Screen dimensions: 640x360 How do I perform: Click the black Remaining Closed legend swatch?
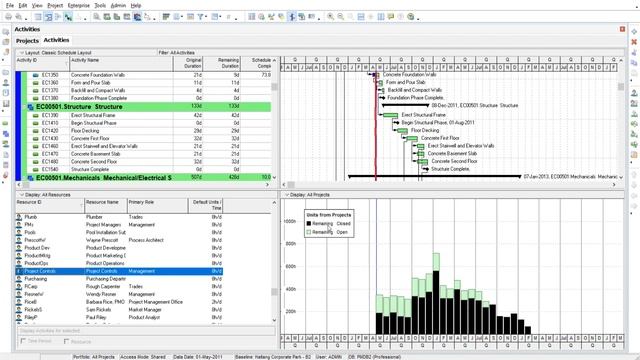pyautogui.click(x=309, y=224)
